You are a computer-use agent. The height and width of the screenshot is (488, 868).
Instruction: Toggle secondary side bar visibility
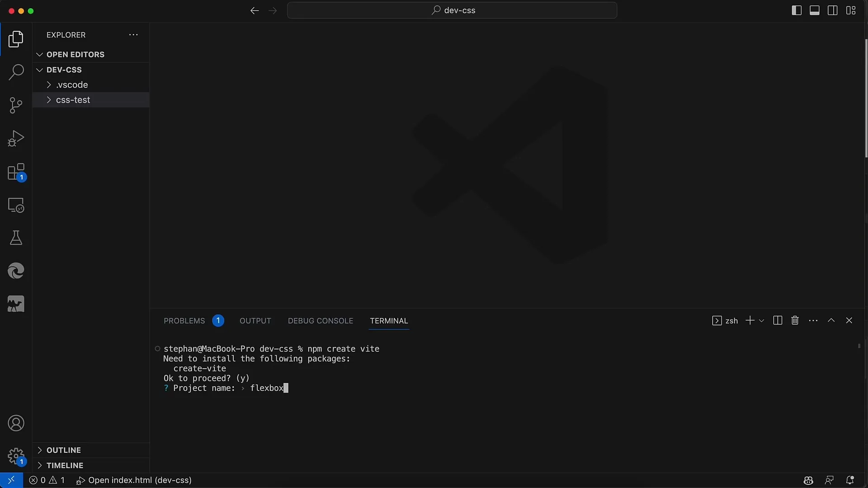(x=832, y=10)
